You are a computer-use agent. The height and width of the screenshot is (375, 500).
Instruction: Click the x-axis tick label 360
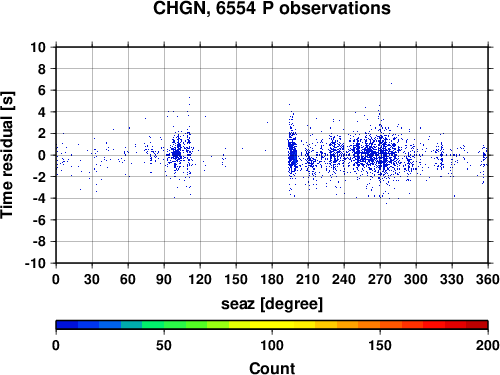[488, 279]
